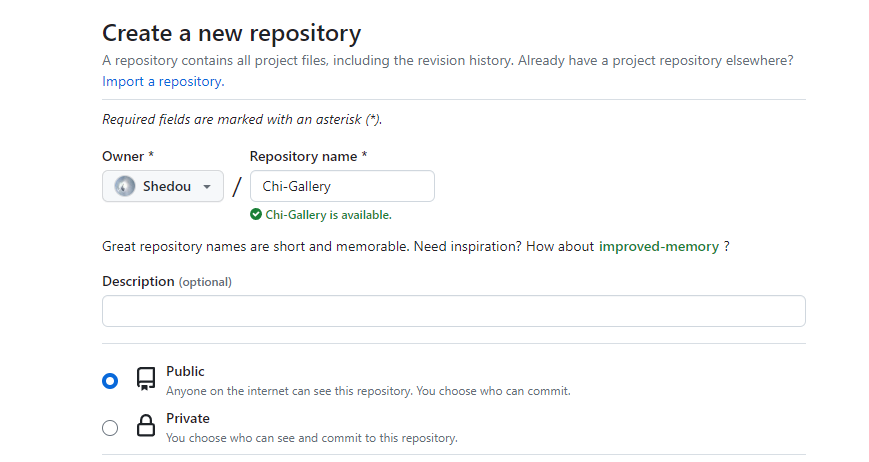The height and width of the screenshot is (462, 869).
Task: Focus the Repository name field
Action: (x=341, y=186)
